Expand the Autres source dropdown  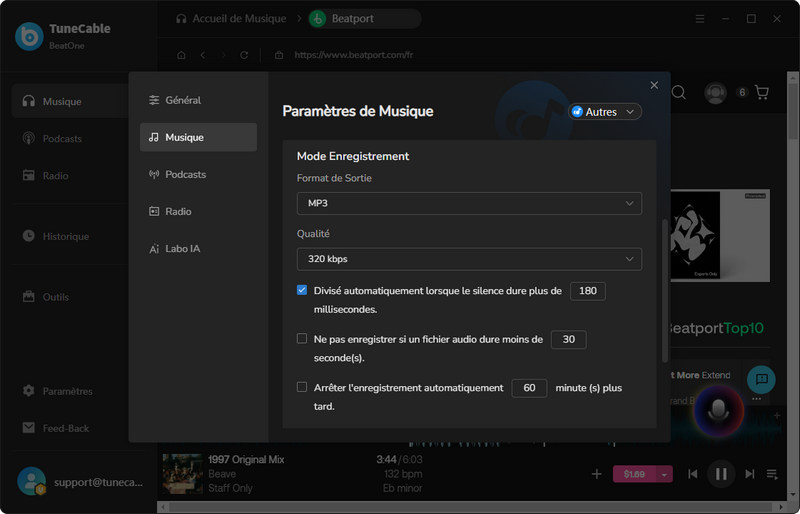pos(605,112)
